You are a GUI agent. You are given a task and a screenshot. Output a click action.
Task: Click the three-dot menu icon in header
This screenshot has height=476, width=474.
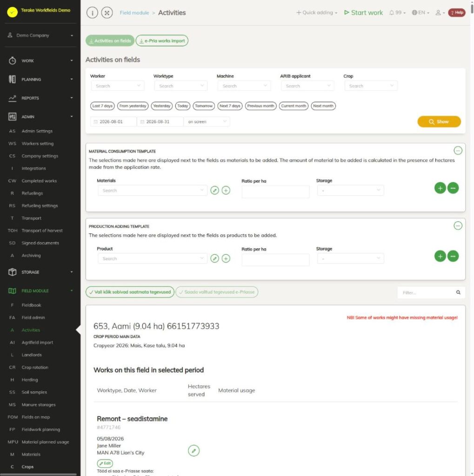tap(93, 13)
